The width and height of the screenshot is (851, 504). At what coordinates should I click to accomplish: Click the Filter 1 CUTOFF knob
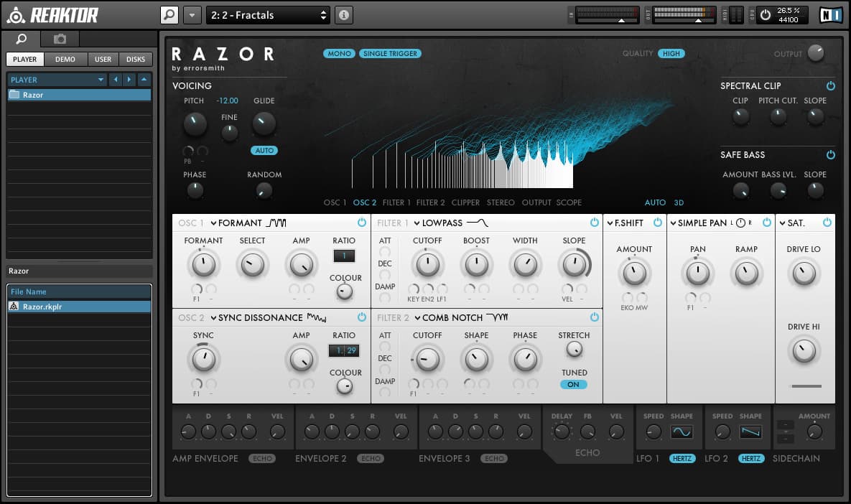427,265
